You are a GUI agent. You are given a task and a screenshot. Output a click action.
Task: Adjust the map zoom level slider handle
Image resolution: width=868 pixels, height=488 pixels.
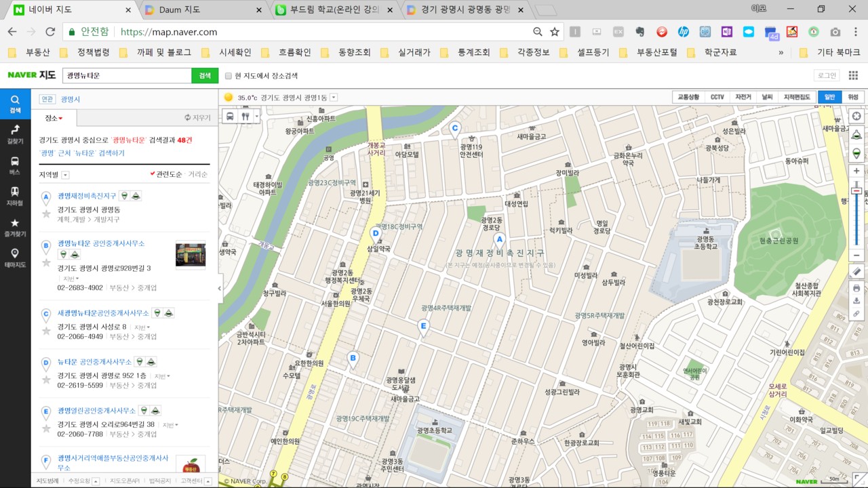pyautogui.click(x=856, y=191)
